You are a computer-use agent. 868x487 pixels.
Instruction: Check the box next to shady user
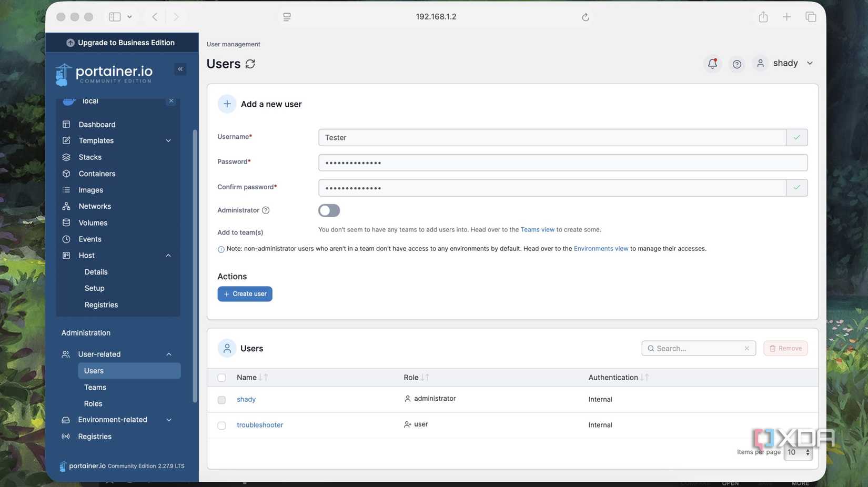point(221,400)
